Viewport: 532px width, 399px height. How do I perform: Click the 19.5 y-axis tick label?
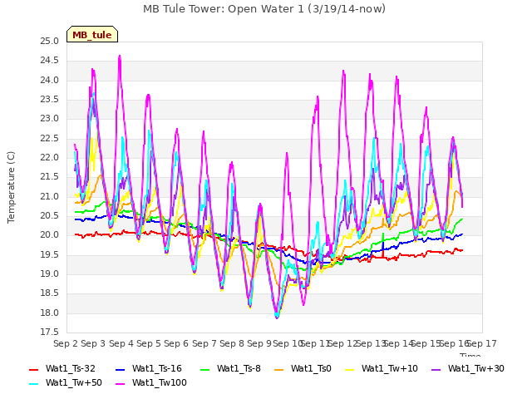pyautogui.click(x=49, y=255)
